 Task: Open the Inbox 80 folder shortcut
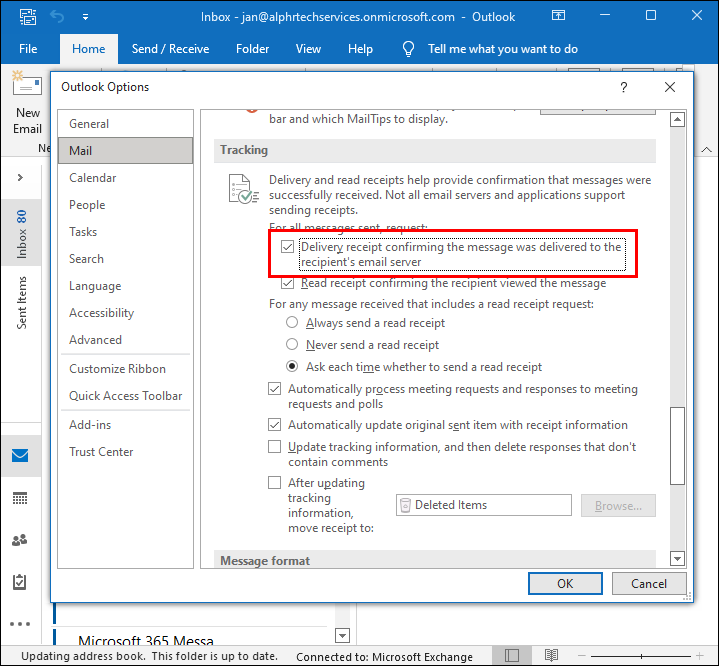(21, 233)
